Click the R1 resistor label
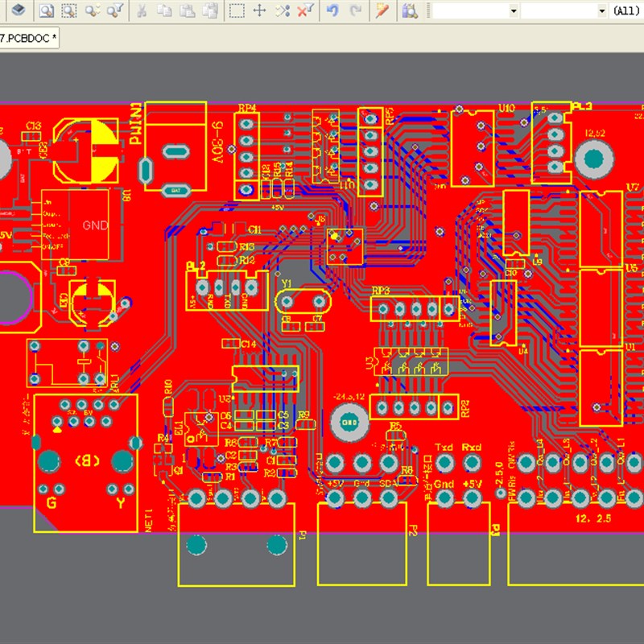Viewport: 644px width, 644px height. click(x=229, y=477)
